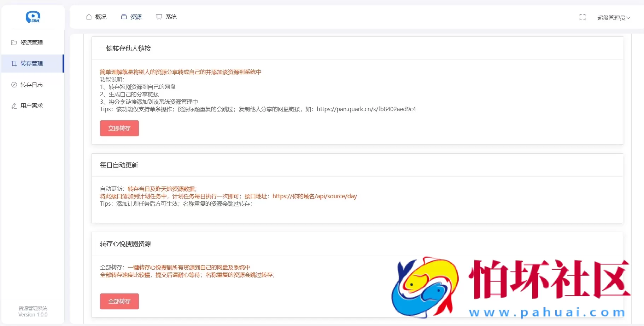
Task: Toggle fullscreen mode with the expand icon
Action: coord(582,17)
